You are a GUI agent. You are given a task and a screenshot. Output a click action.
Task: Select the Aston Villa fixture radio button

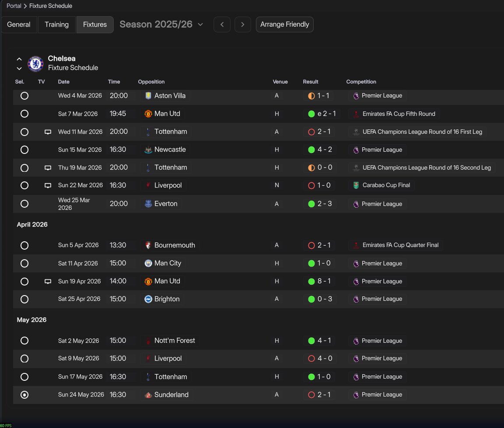[24, 96]
